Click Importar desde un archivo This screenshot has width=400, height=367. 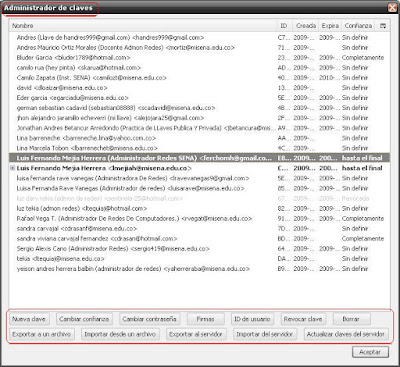click(120, 334)
